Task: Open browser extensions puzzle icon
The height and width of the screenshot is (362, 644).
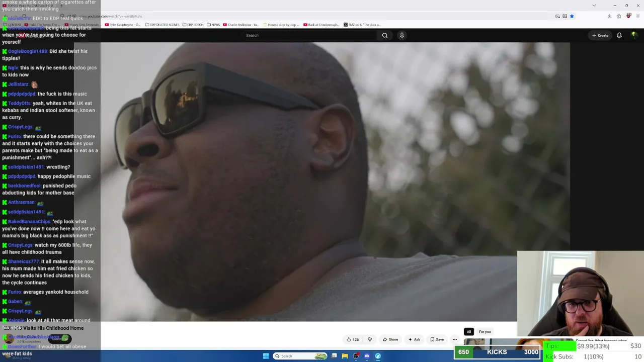Action: [x=619, y=16]
